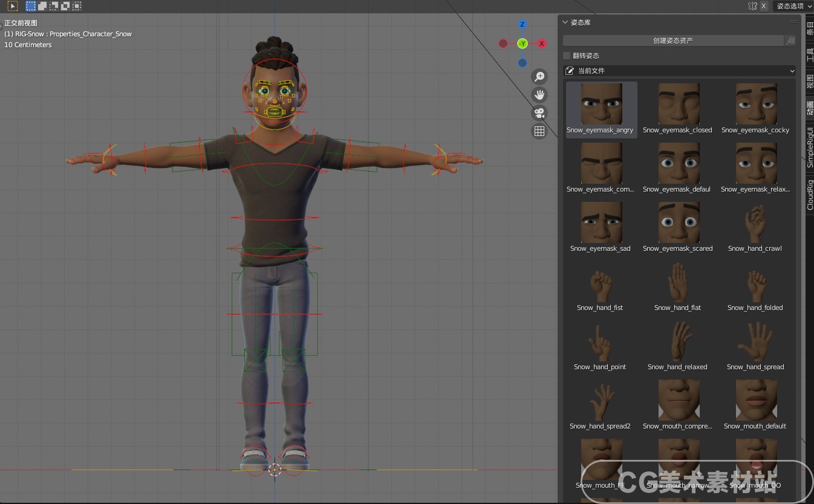Click the viewport zoom magnifier icon
The width and height of the screenshot is (814, 504).
[539, 76]
